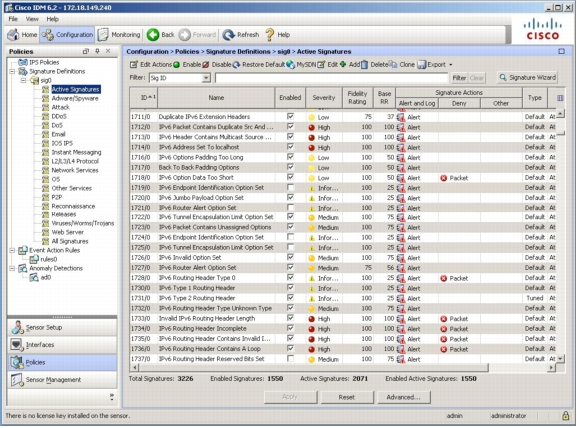Select the Web Server tree category
The width and height of the screenshot is (577, 428).
(67, 232)
